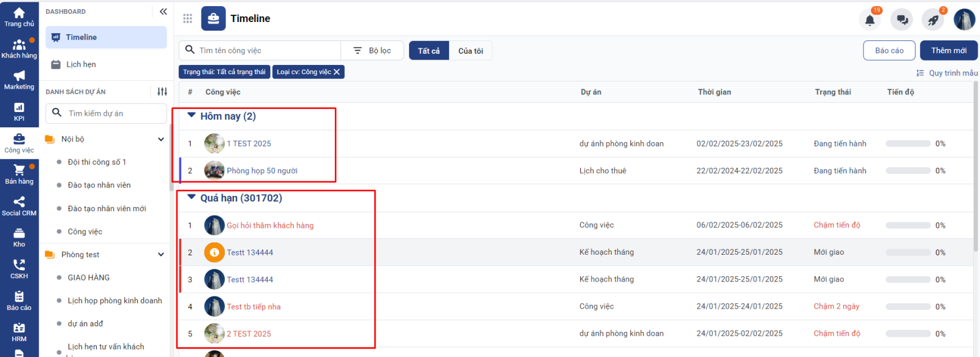
Task: Click the 'Báo cáo' button
Action: point(889,50)
